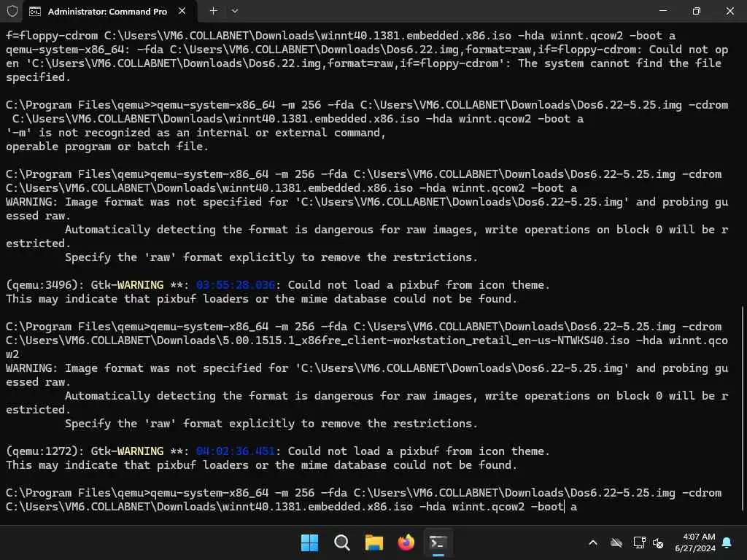Click "'-m' is not recognized" error line

(x=196, y=133)
